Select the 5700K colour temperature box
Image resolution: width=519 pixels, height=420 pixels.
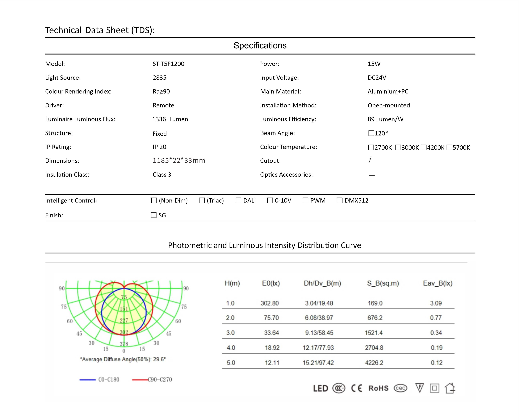pos(449,147)
